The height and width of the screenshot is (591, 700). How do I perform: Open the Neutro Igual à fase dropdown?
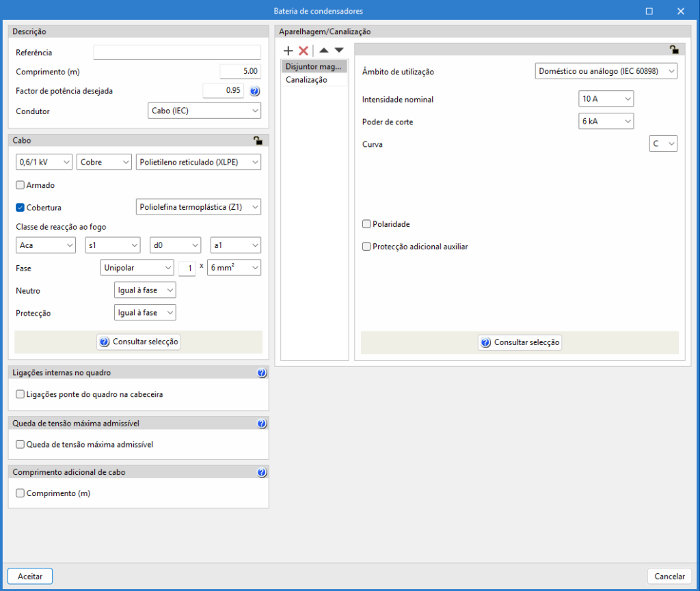coord(145,290)
